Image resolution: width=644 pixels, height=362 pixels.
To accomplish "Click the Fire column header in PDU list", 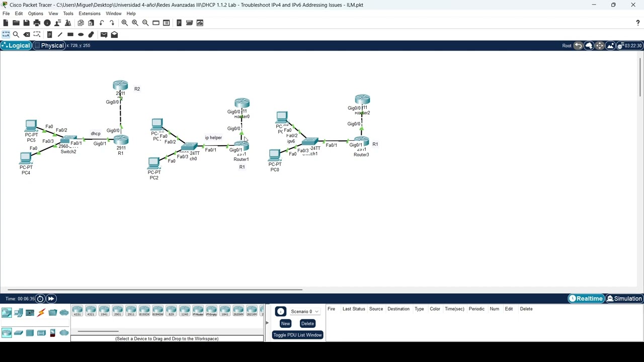I will tap(331, 309).
